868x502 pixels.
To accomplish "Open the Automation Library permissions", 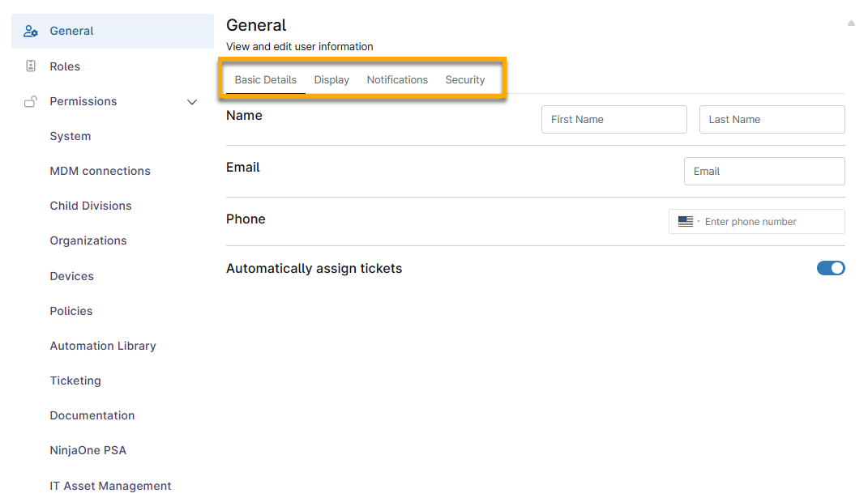I will 103,346.
